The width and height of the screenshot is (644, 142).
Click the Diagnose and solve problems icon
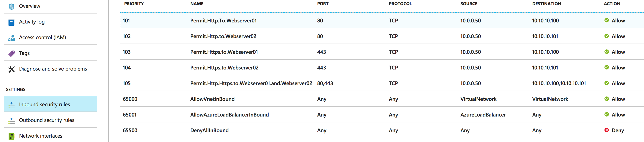point(12,69)
